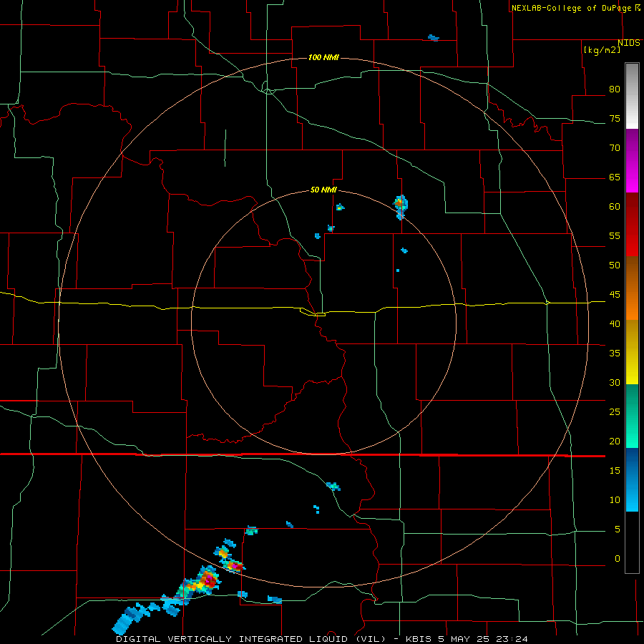The image size is (644, 644).
Task: Click the 55 value on the scale
Action: 615,235
